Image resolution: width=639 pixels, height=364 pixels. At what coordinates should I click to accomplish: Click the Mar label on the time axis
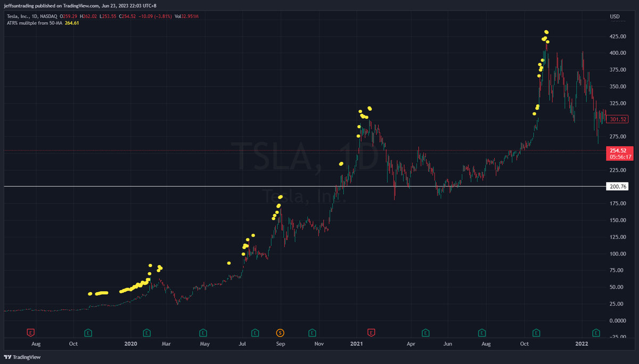coord(165,344)
